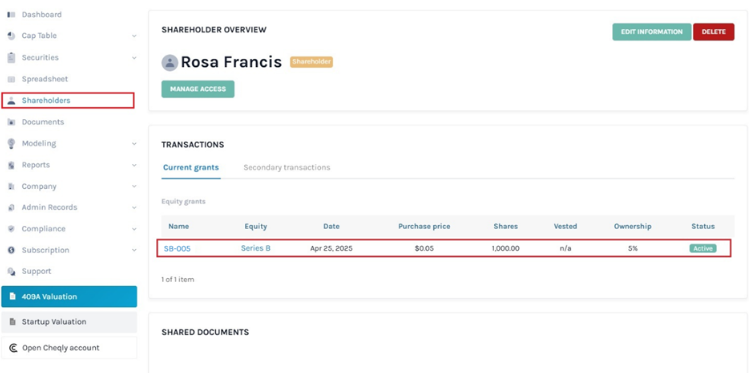Click the red Delete button
Screen dimensions: 749x373
(714, 32)
